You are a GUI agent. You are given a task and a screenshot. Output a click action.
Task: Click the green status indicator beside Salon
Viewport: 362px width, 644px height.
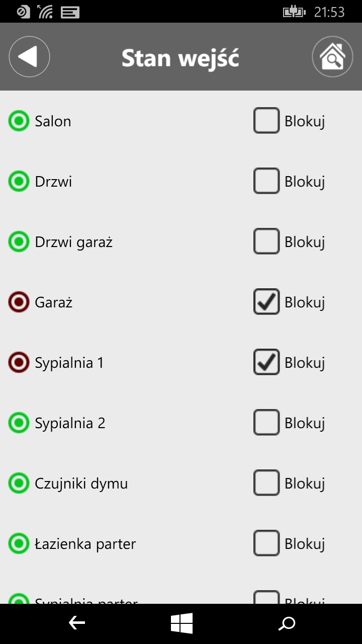pyautogui.click(x=19, y=121)
